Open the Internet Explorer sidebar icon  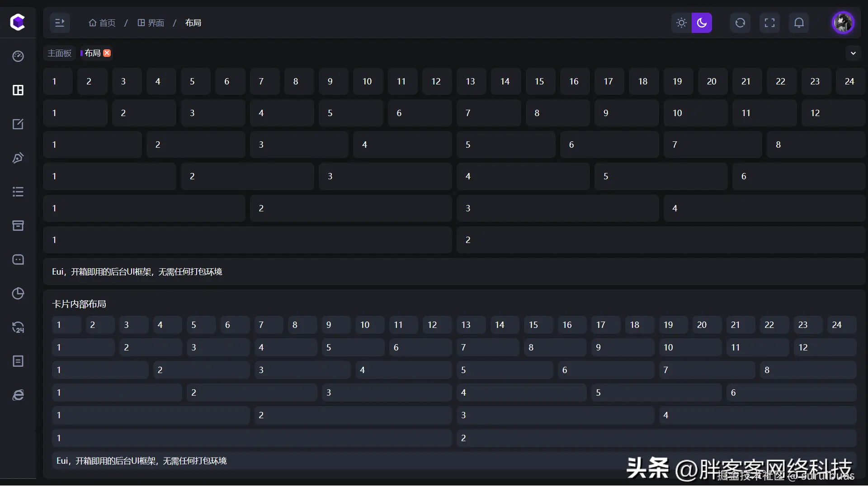tap(18, 395)
